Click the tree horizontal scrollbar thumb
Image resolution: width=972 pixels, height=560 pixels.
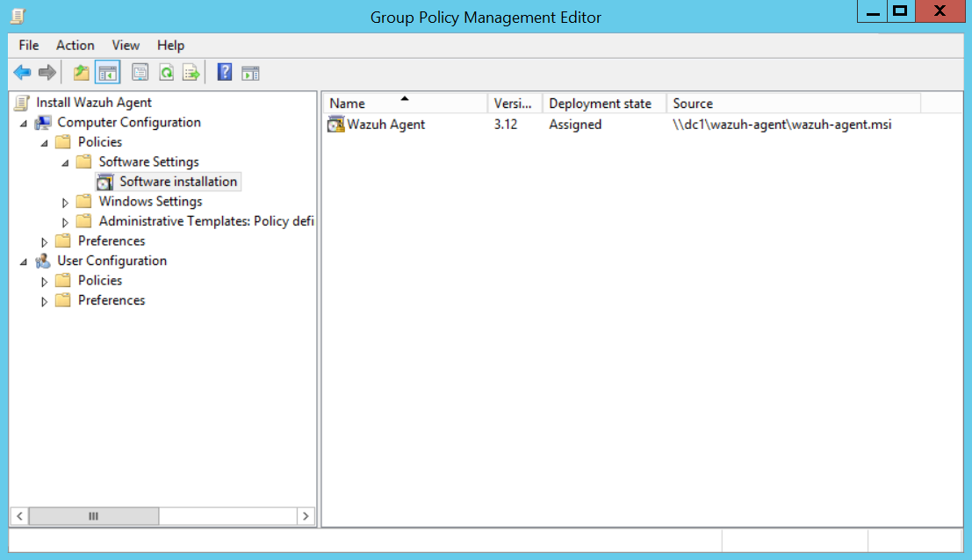pos(94,516)
